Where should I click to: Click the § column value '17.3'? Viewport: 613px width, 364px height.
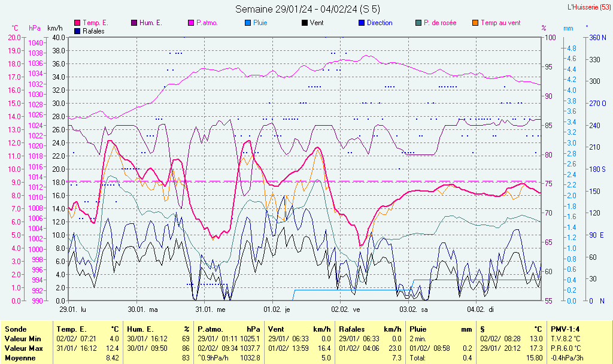(536, 348)
